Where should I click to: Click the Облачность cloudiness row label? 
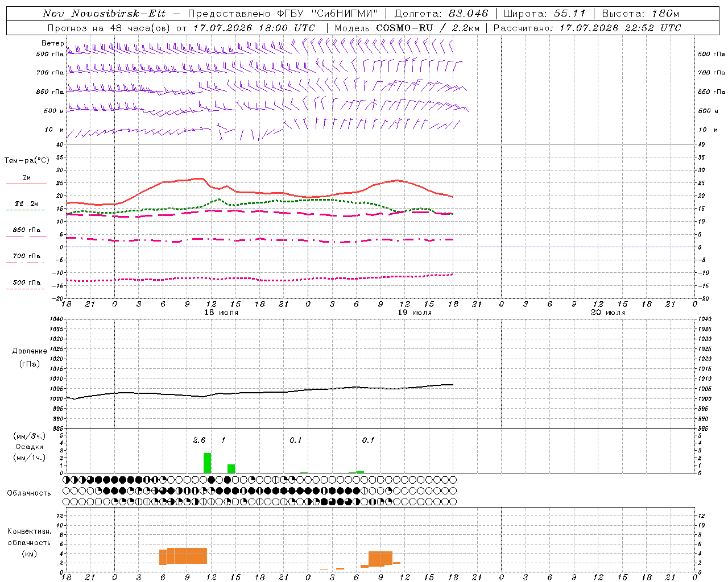(29, 493)
